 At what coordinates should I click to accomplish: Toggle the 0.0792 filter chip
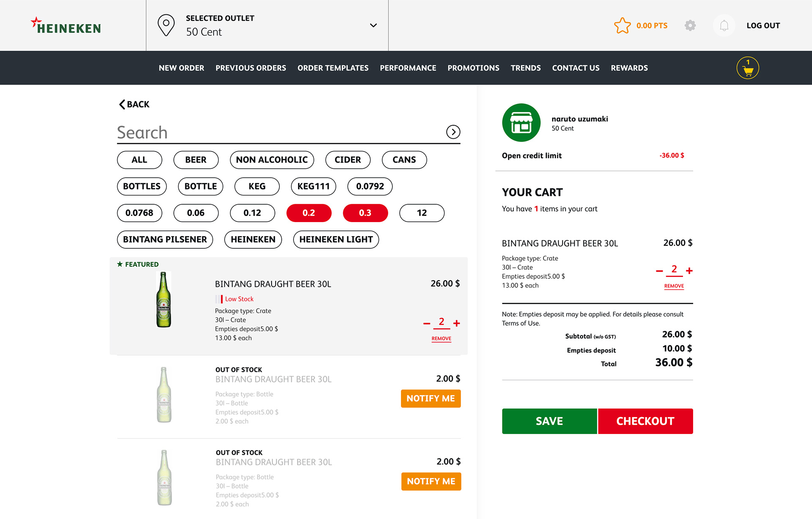pyautogui.click(x=370, y=187)
